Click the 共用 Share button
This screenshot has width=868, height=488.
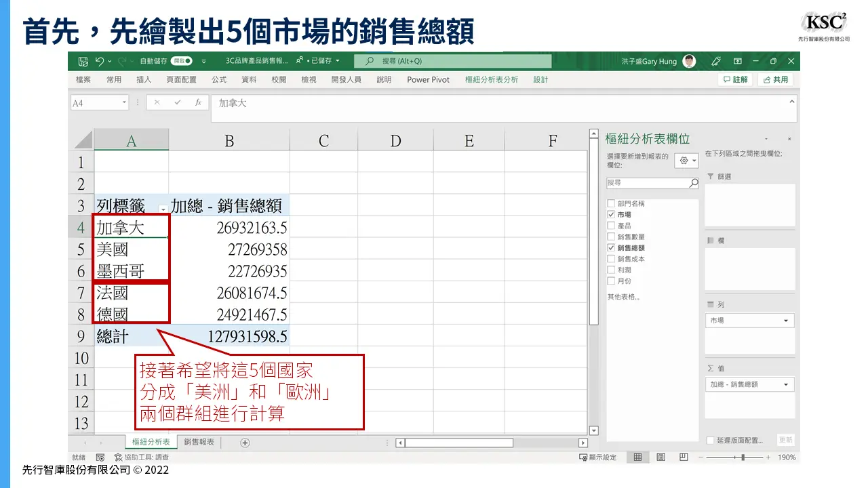(775, 79)
